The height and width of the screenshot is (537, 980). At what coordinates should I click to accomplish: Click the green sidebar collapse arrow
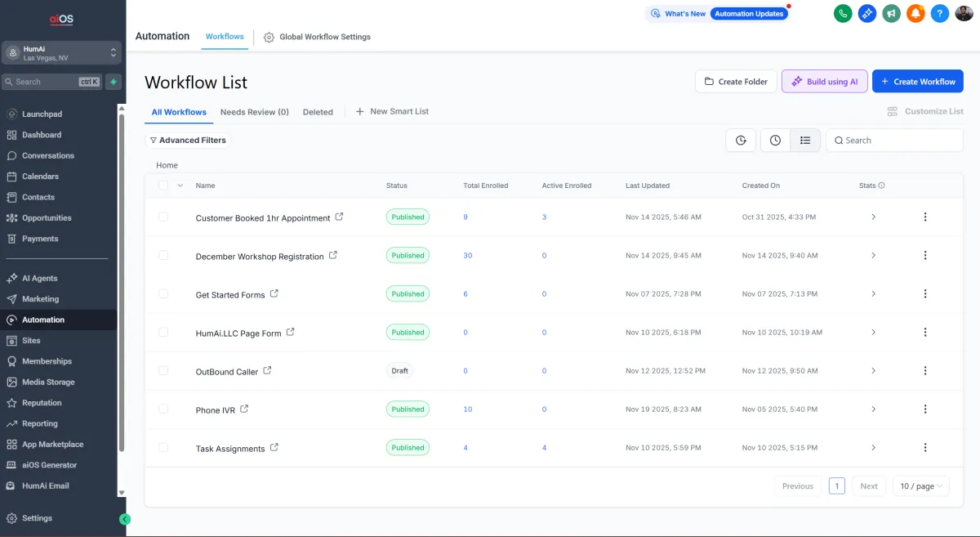pyautogui.click(x=124, y=519)
